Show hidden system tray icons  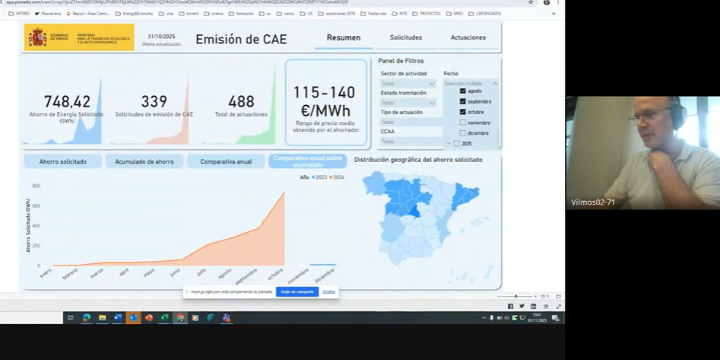tap(484, 318)
